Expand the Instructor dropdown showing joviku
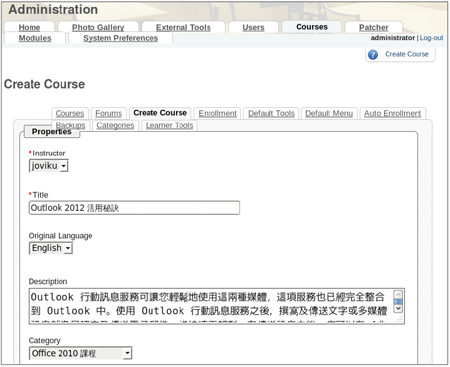Screen dimensions: 450x367 [x=49, y=166]
